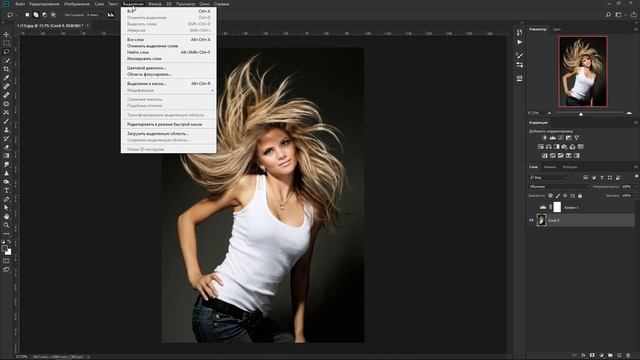This screenshot has height=360, width=640.
Task: Add a Levels adjustment icon
Action: 552,138
